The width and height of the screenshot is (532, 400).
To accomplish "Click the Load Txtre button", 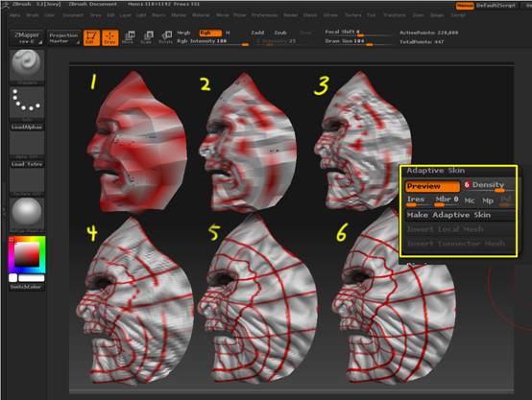I will (27, 164).
